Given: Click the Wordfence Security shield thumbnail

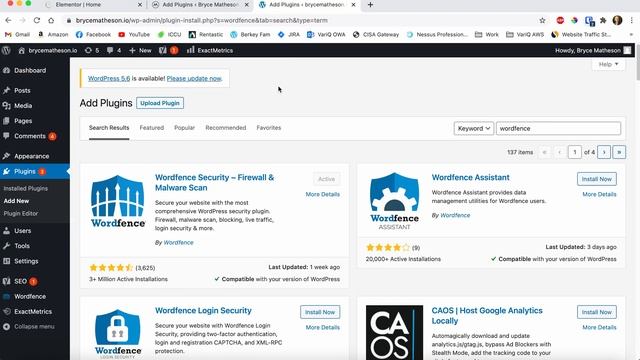Looking at the screenshot, I should pos(118,201).
